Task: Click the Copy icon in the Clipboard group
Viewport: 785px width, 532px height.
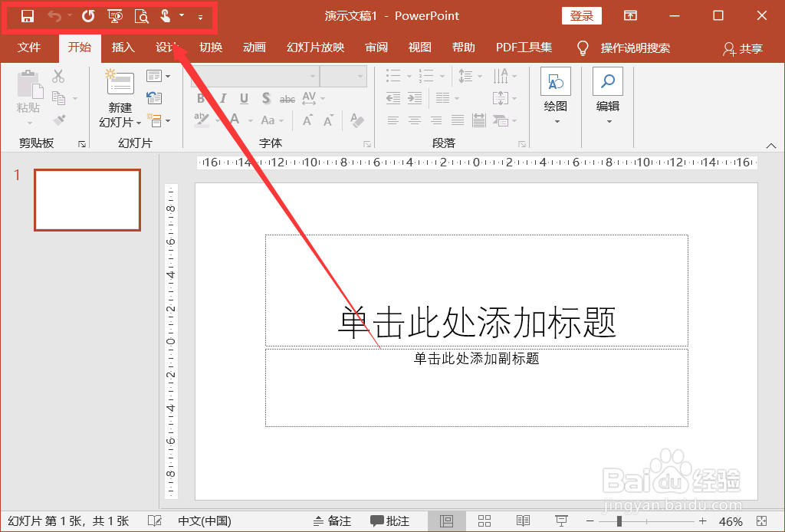Action: 58,98
